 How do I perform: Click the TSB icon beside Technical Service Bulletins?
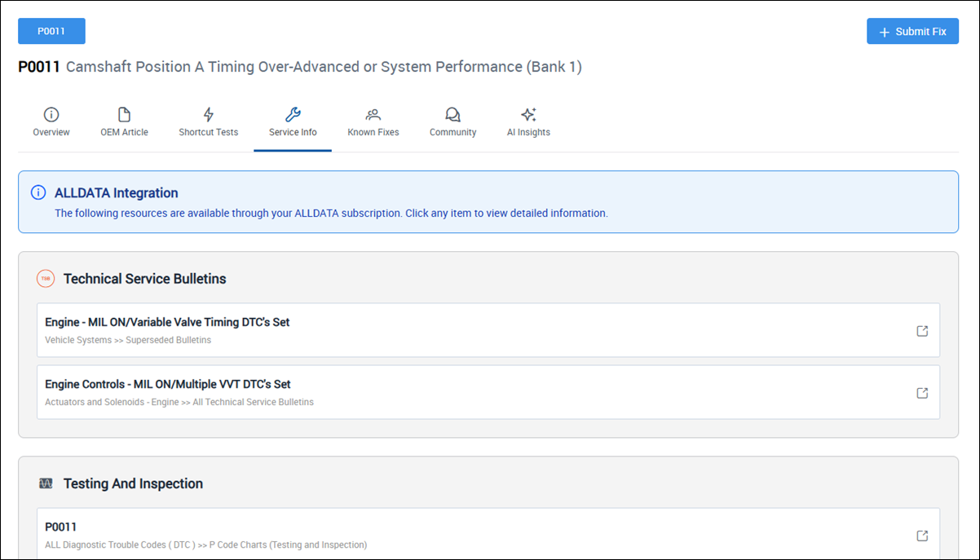tap(46, 279)
